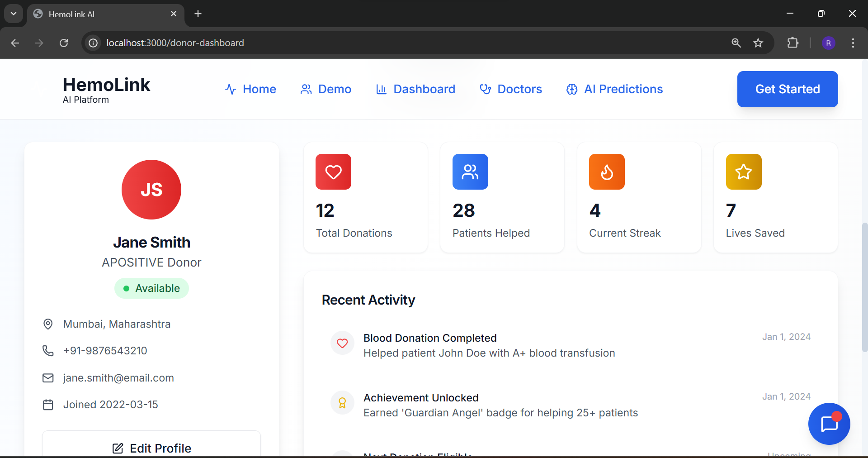Click the calendar icon beside the joined date
868x458 pixels.
48,405
